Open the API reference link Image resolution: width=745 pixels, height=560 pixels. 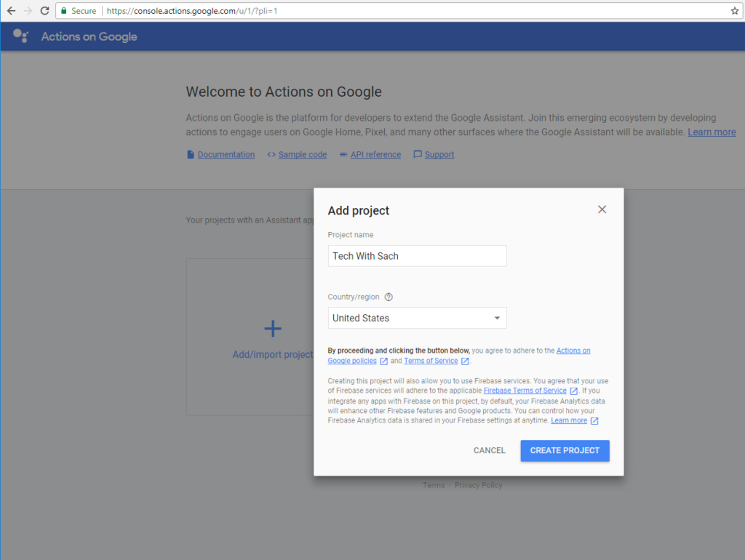click(x=375, y=154)
